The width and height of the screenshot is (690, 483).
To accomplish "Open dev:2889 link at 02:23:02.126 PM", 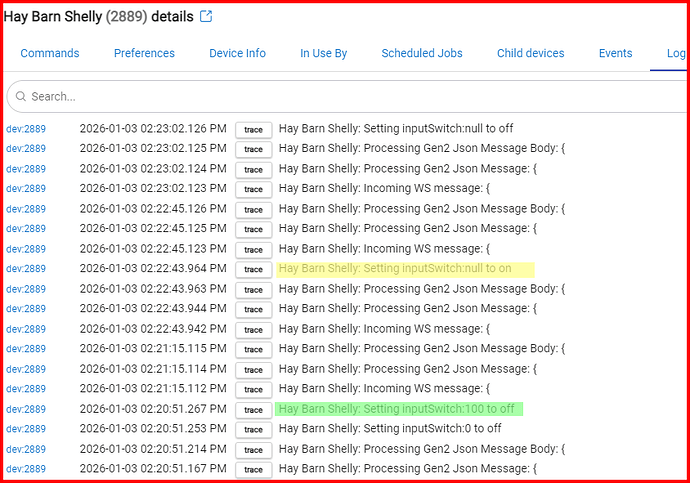I will point(26,129).
